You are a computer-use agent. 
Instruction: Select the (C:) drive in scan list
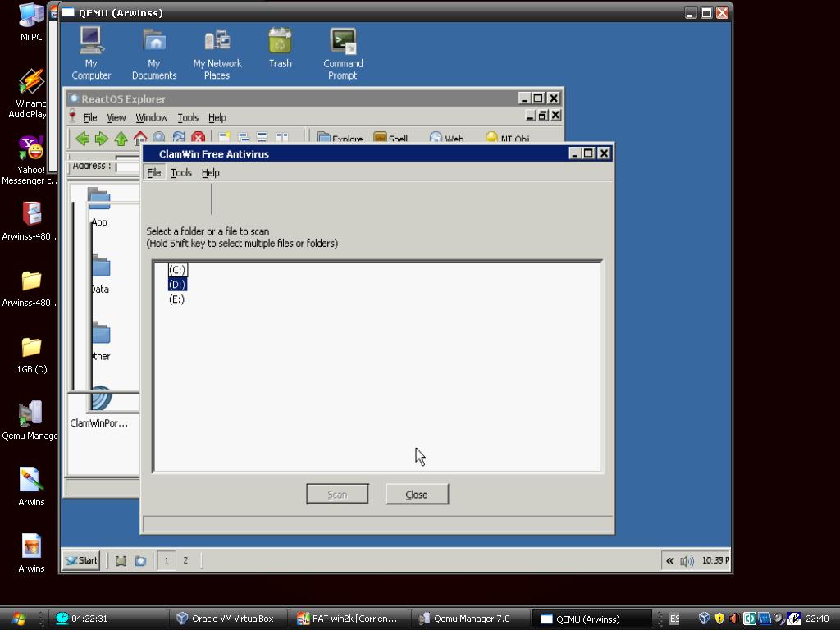[177, 270]
